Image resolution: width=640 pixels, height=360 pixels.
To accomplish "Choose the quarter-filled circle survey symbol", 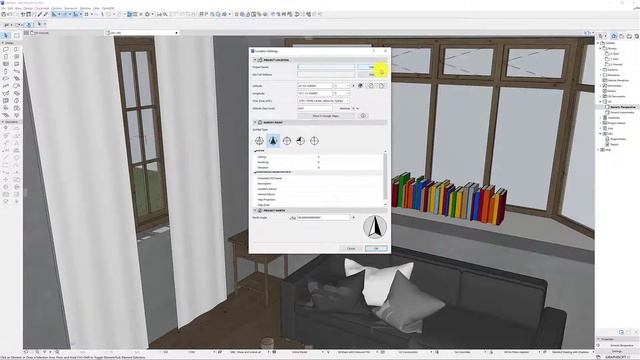I will (x=300, y=141).
